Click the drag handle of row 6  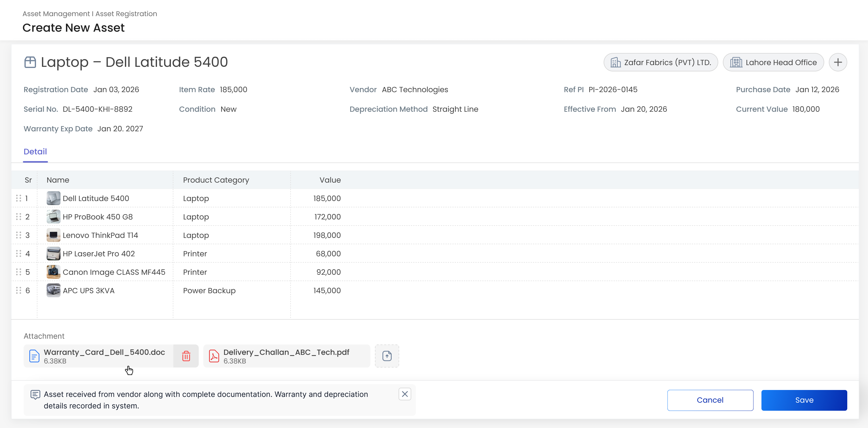point(18,291)
